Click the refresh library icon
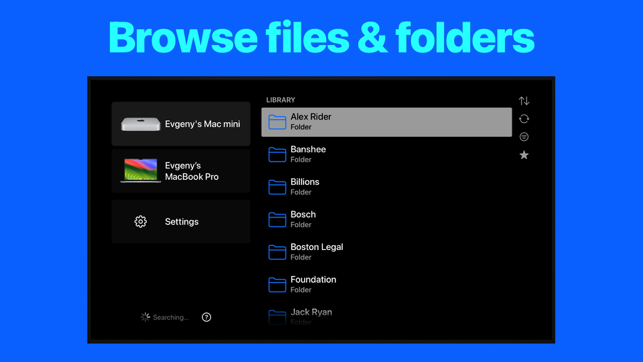643x362 pixels. tap(524, 119)
